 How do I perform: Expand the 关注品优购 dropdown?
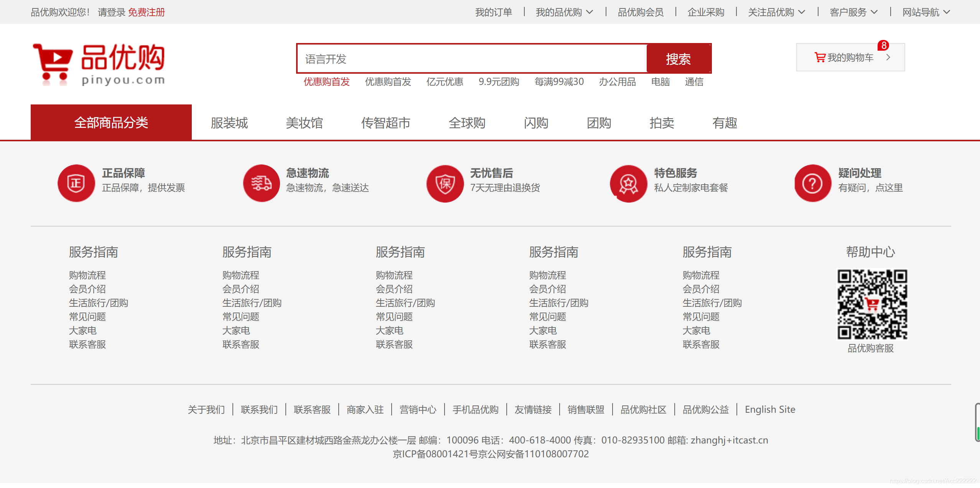coord(776,12)
